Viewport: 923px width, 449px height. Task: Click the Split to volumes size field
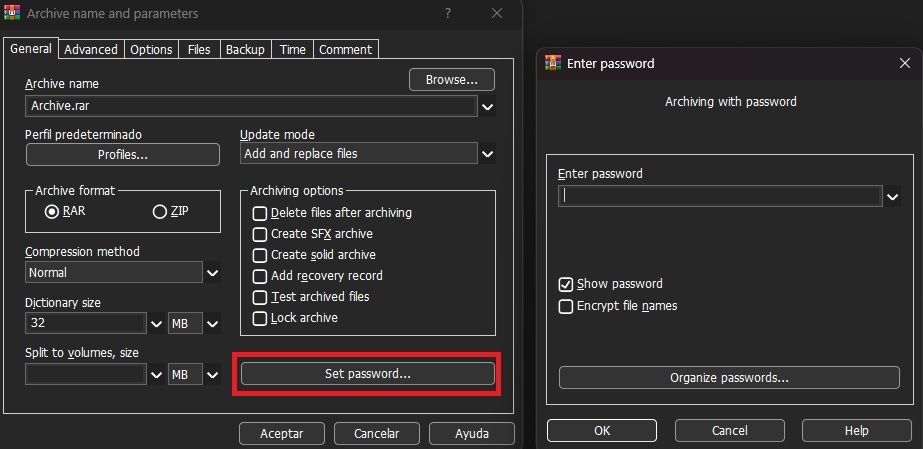86,374
